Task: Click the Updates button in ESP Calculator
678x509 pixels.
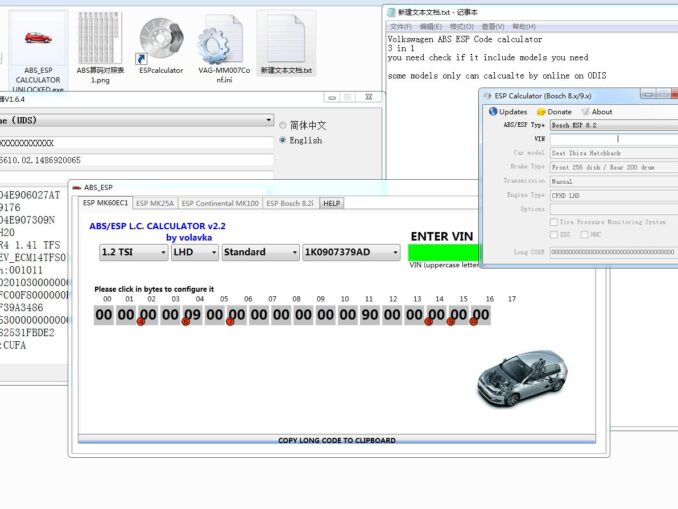Action: pyautogui.click(x=508, y=112)
